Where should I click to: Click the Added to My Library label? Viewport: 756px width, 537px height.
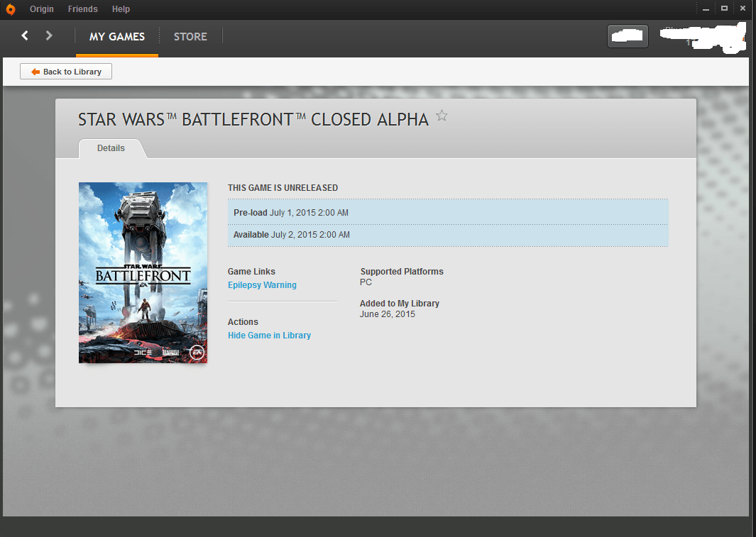click(x=400, y=304)
